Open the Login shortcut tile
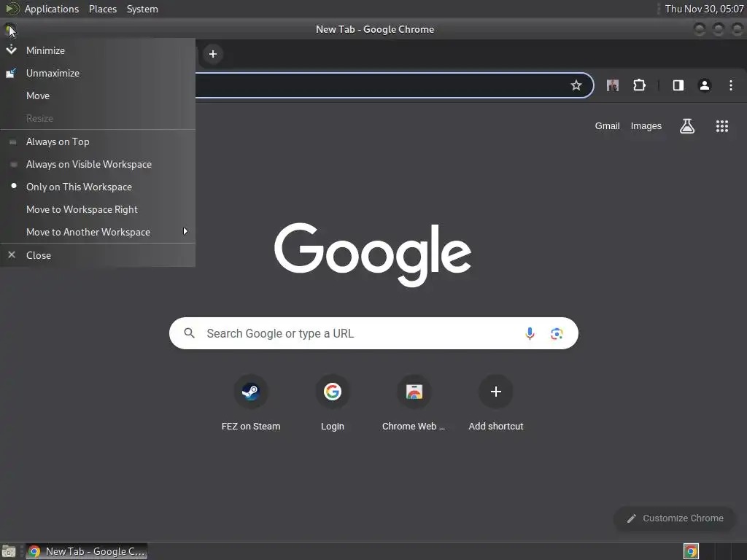Viewport: 747px width, 560px height. point(332,404)
